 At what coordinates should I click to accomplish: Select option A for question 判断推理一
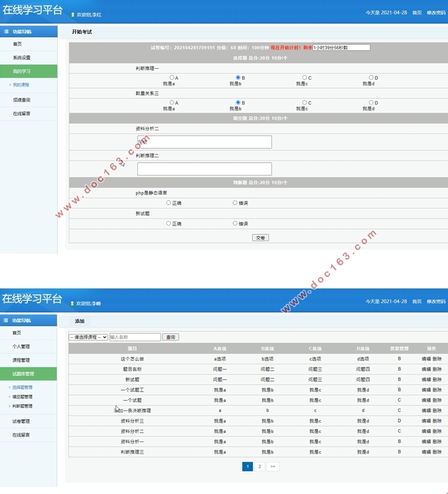pyautogui.click(x=171, y=77)
